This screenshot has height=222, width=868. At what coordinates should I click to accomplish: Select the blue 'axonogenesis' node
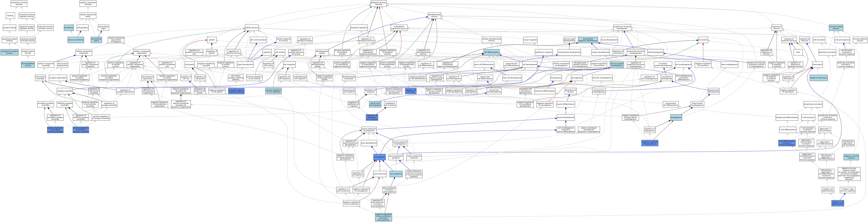point(379,157)
